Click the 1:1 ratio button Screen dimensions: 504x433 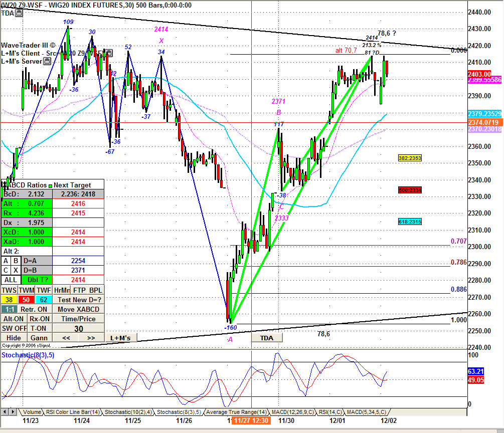point(9,309)
